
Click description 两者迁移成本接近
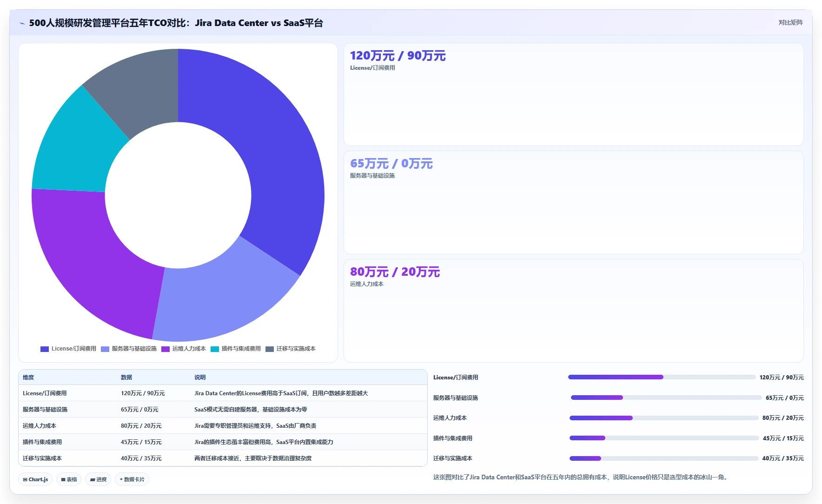[253, 458]
